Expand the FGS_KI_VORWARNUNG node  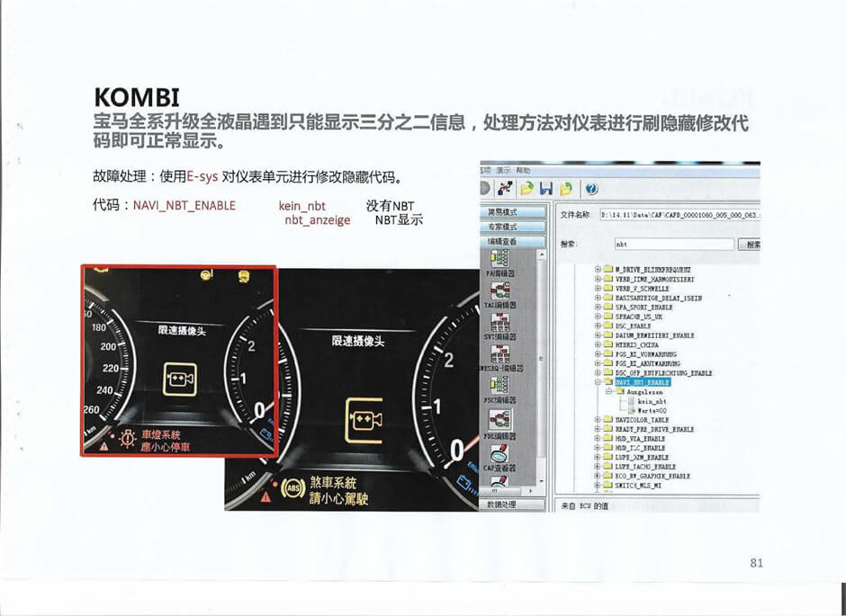598,354
